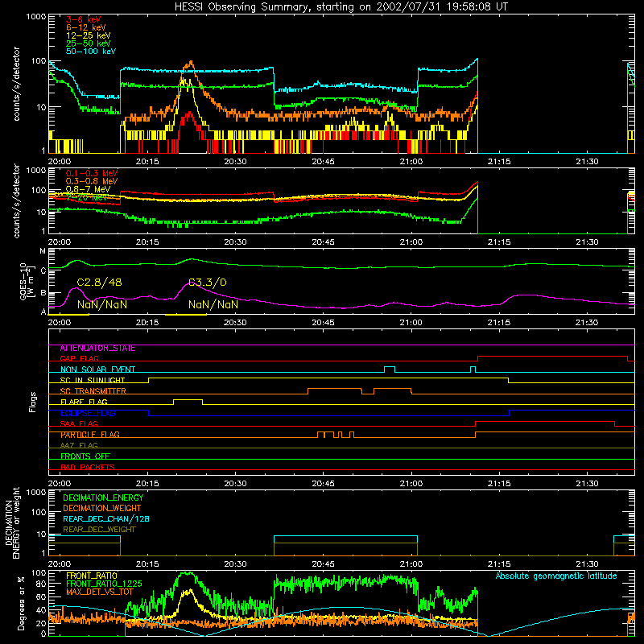Click the 12-25 keV legend label
The width and height of the screenshot is (644, 644).
tap(89, 35)
